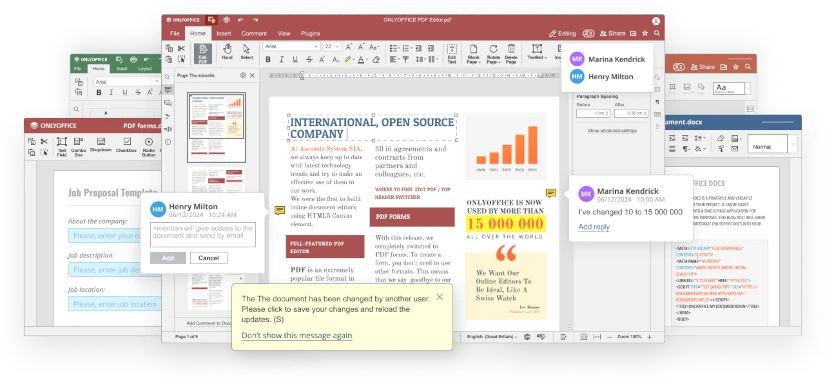
Task: Open the File tab in PDF Editor
Action: pos(174,33)
